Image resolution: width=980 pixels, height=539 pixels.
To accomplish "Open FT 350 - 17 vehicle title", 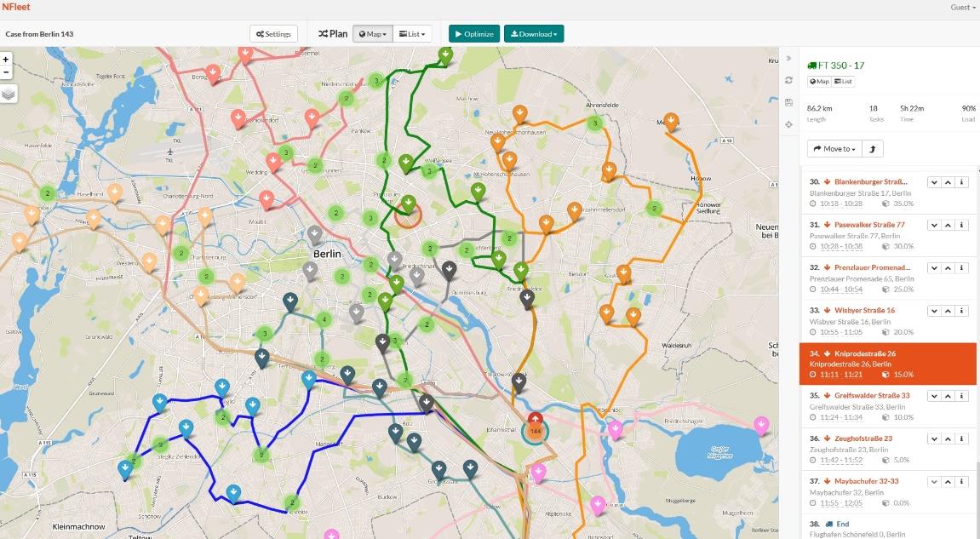I will click(841, 65).
